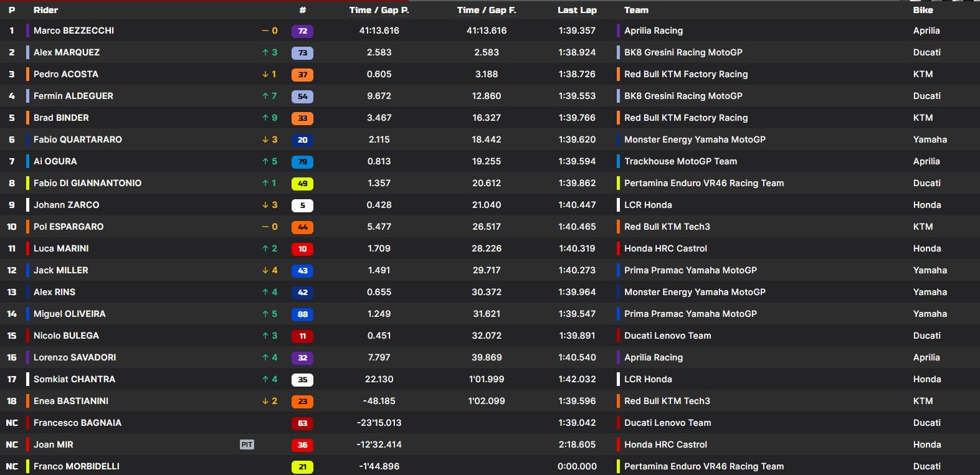This screenshot has width=980, height=475.
Task: Click the yellow 21 badge for Morbidelli
Action: (x=302, y=467)
